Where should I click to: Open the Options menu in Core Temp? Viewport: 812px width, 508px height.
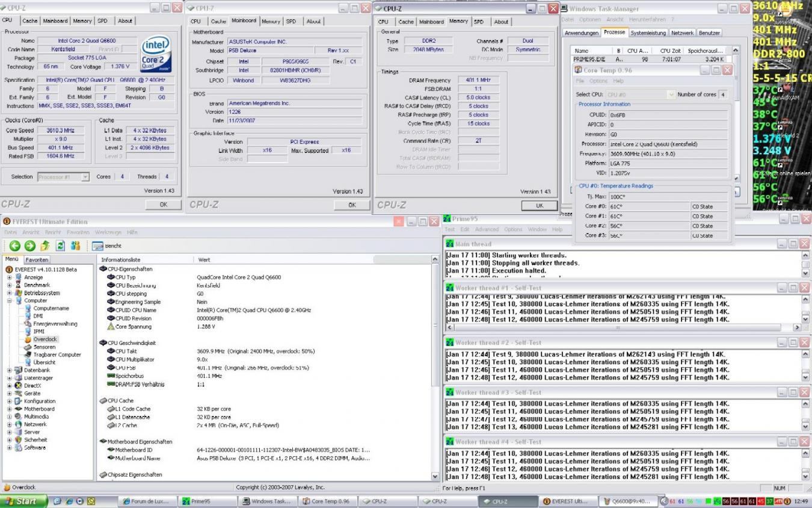[598, 81]
